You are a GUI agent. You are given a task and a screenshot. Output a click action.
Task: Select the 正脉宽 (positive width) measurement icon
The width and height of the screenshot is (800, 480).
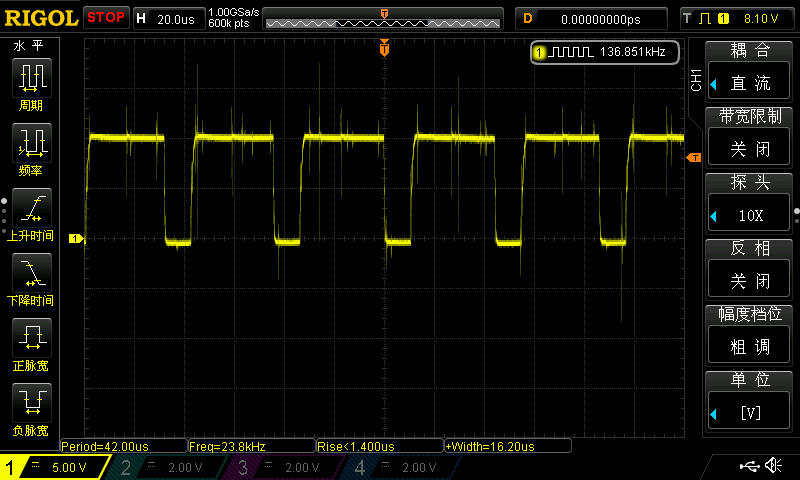[32, 338]
